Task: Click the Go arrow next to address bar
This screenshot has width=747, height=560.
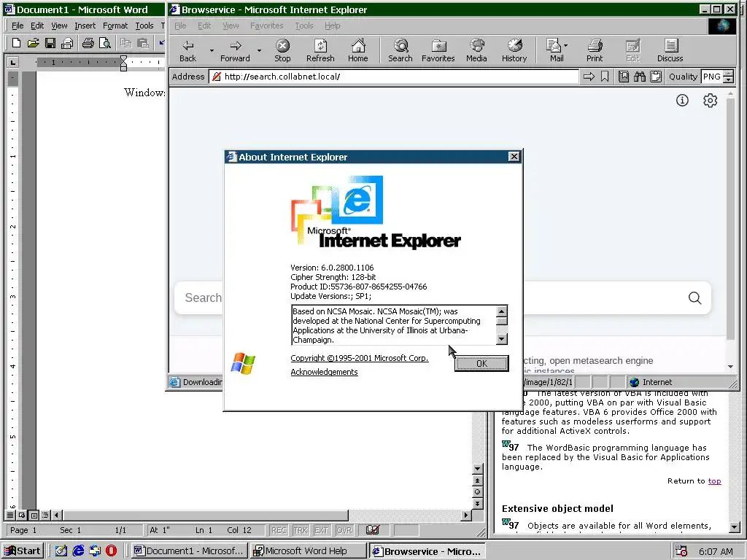Action: point(589,77)
